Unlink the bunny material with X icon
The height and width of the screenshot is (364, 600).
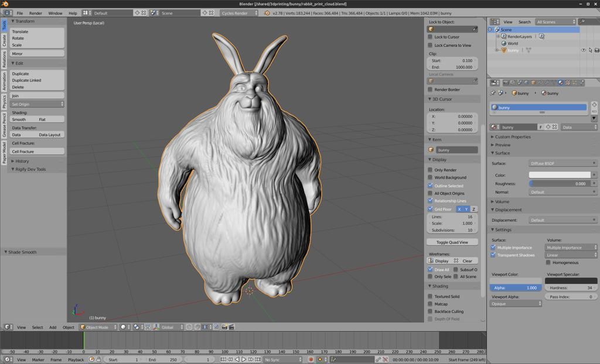click(x=555, y=127)
